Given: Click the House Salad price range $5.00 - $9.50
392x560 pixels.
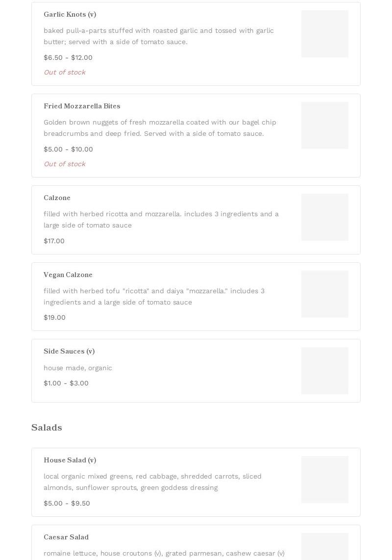Looking at the screenshot, I should 67,503.
